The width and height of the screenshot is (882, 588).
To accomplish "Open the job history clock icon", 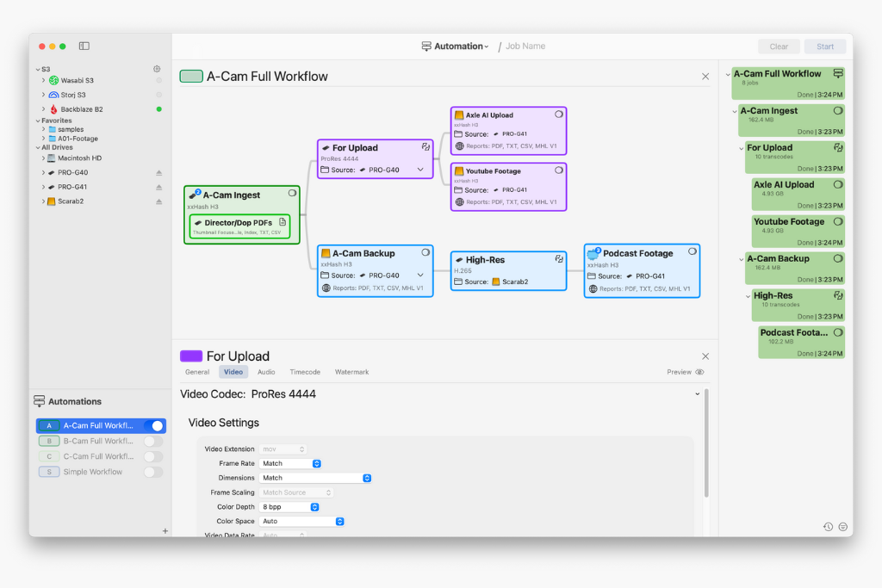I will (828, 527).
